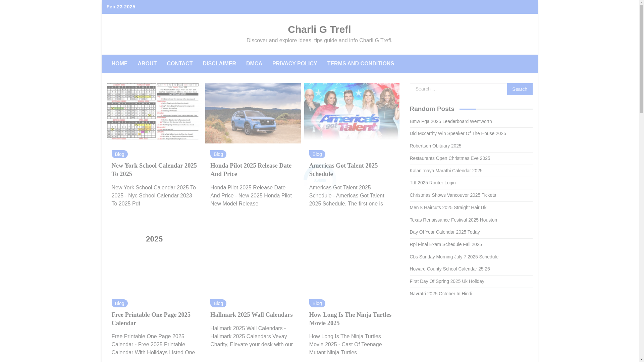Open Did Mccarthy Win Speaker Of The House post
Screen dimensions: 644x362
click(x=458, y=133)
